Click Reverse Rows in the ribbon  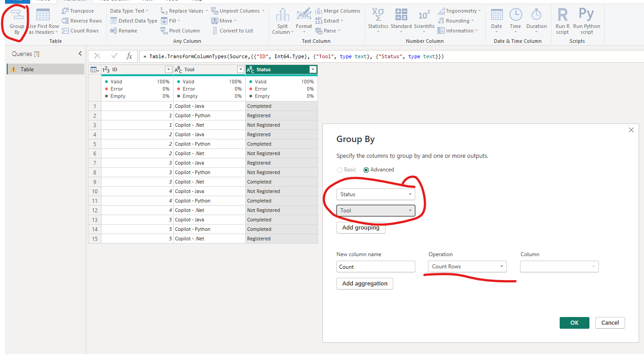[x=82, y=21]
